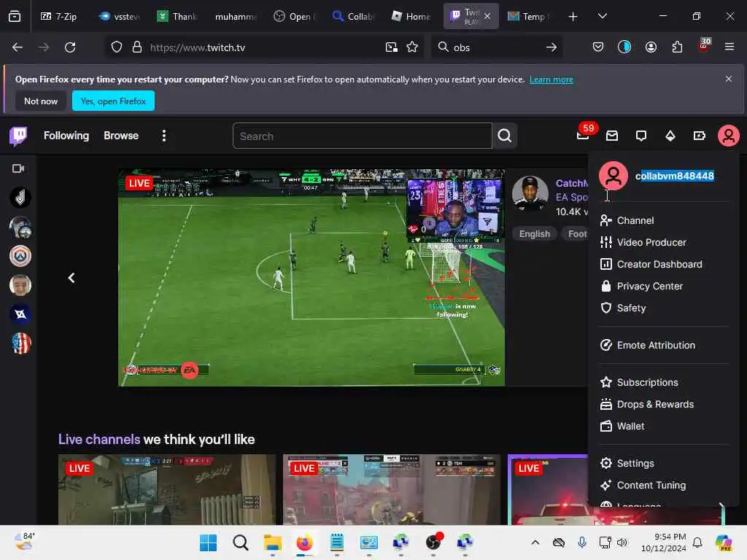
Task: Dismiss the Firefox startup notification bar
Action: tap(729, 79)
